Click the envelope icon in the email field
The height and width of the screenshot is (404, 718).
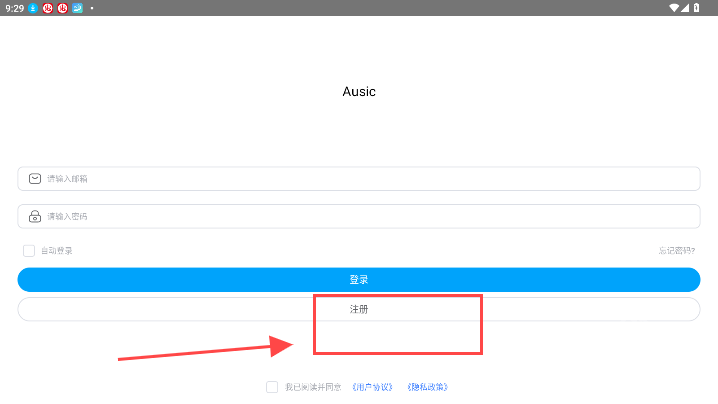[x=35, y=179]
